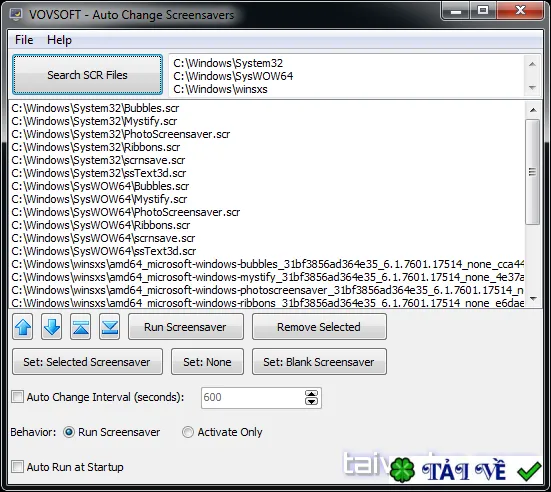551x492 pixels.
Task: Select SysWOW64\ssText3d.scr in list
Action: click(x=104, y=251)
